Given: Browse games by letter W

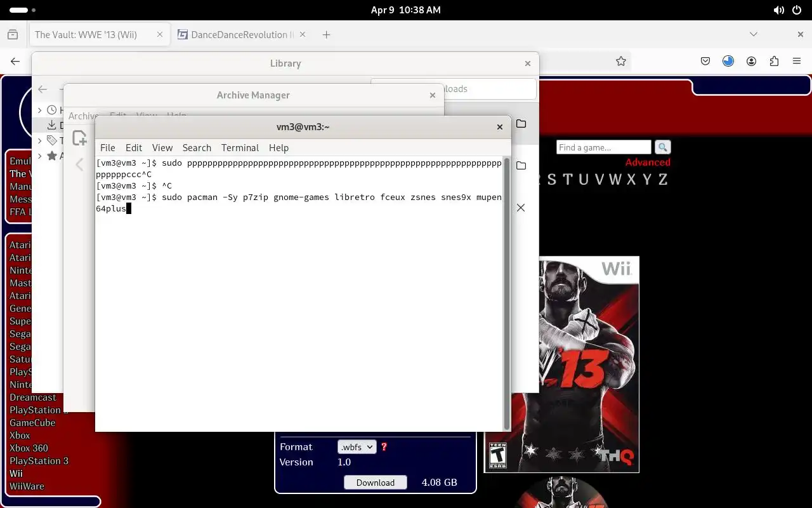Looking at the screenshot, I should pos(615,180).
